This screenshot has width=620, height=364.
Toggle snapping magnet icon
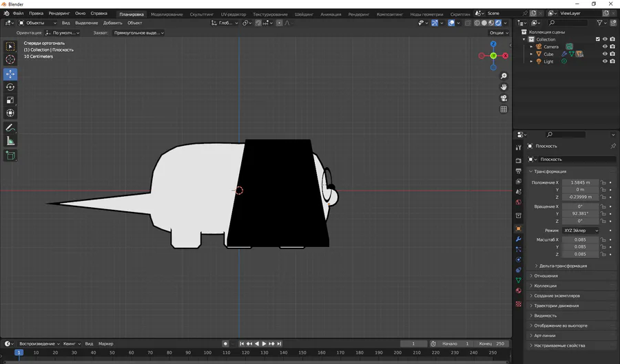coord(258,23)
